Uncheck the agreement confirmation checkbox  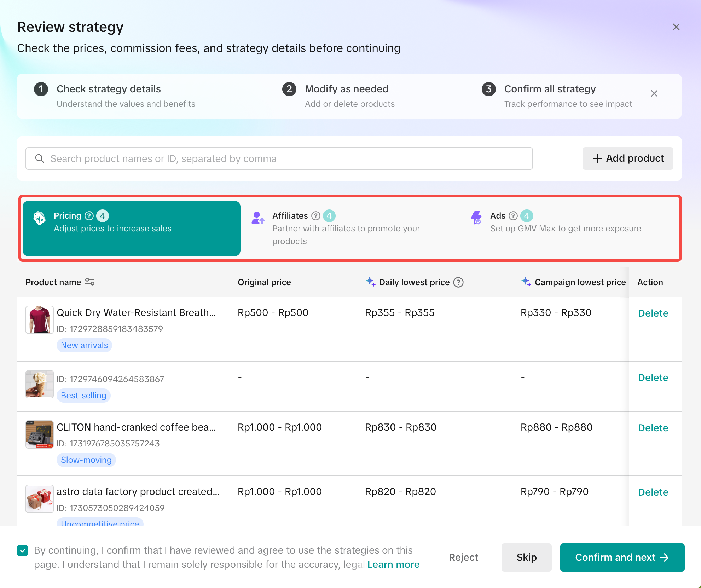tap(23, 550)
